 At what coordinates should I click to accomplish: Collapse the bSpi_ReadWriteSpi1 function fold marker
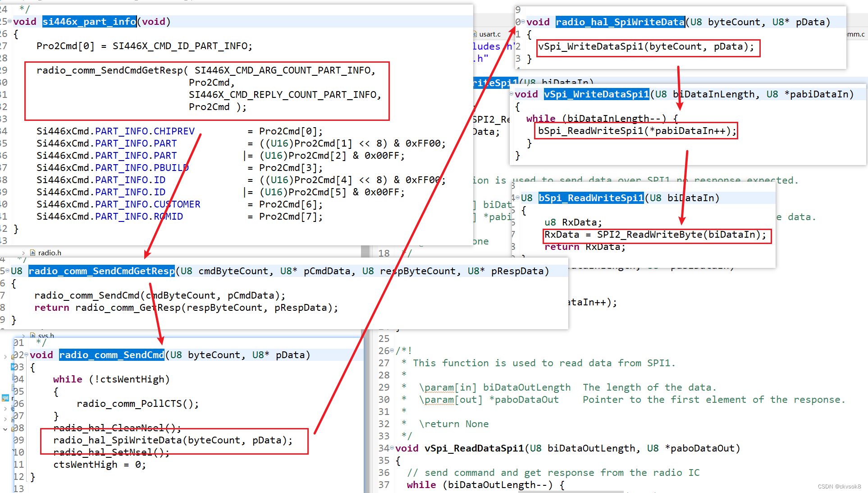coord(518,198)
